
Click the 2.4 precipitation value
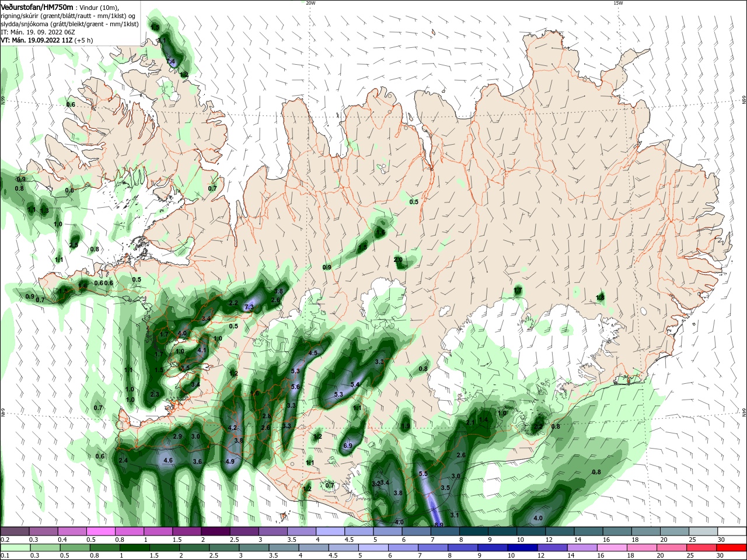[x=123, y=460]
